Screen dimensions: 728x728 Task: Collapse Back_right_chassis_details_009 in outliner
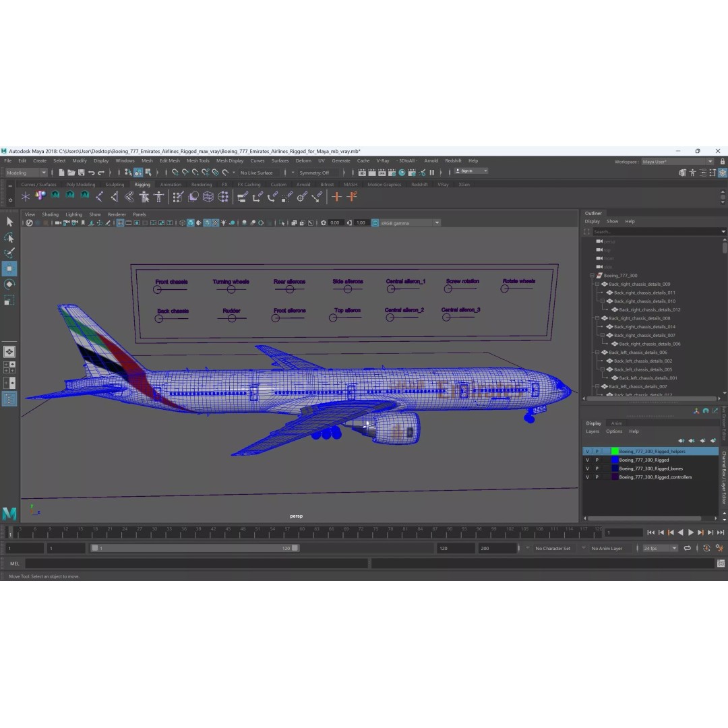point(597,284)
